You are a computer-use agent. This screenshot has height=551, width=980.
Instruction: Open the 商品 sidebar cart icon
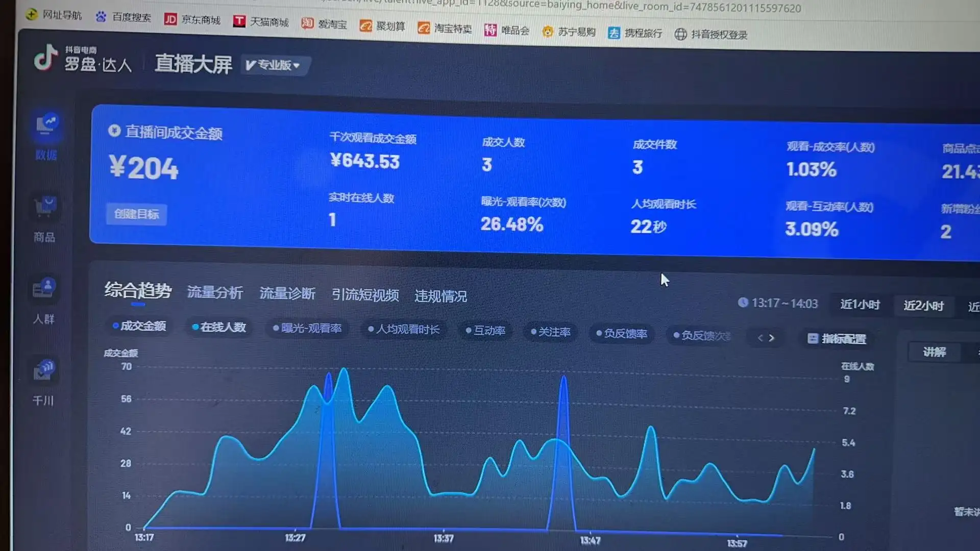45,207
